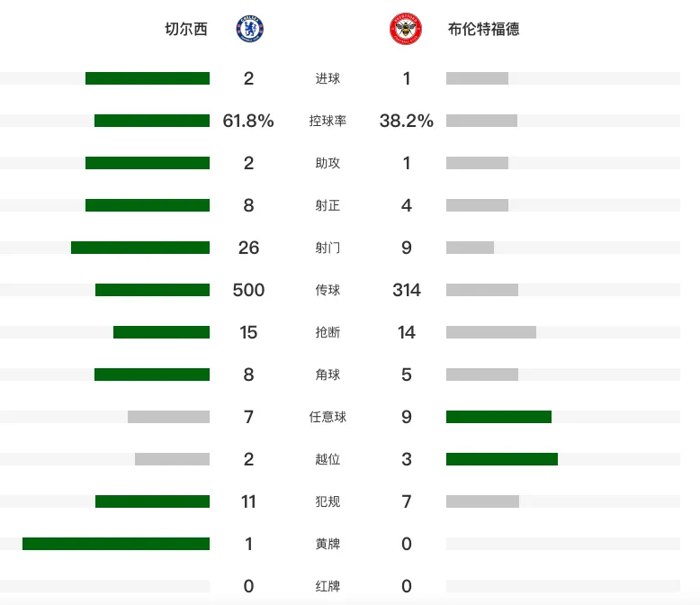Select Brentford's green 任意球 bar
700x605 pixels.
coord(498,417)
